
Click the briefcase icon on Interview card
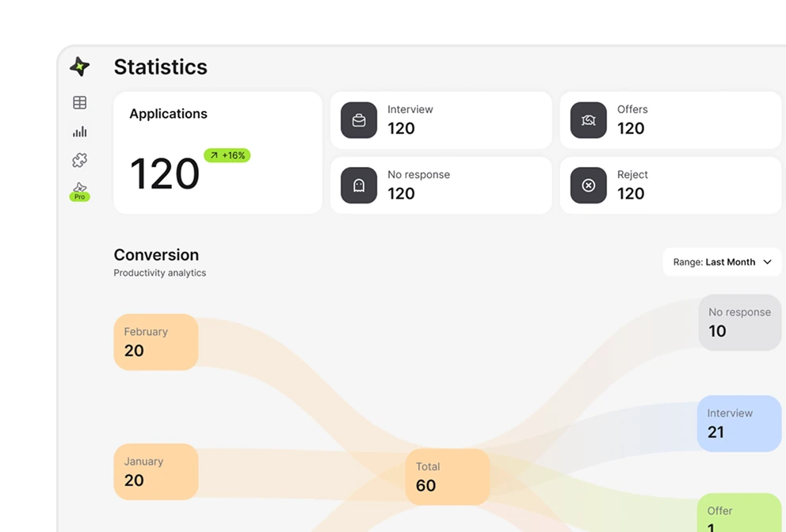359,120
